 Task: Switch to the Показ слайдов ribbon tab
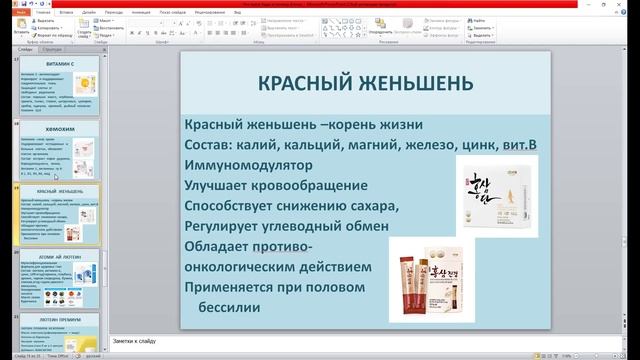(173, 12)
